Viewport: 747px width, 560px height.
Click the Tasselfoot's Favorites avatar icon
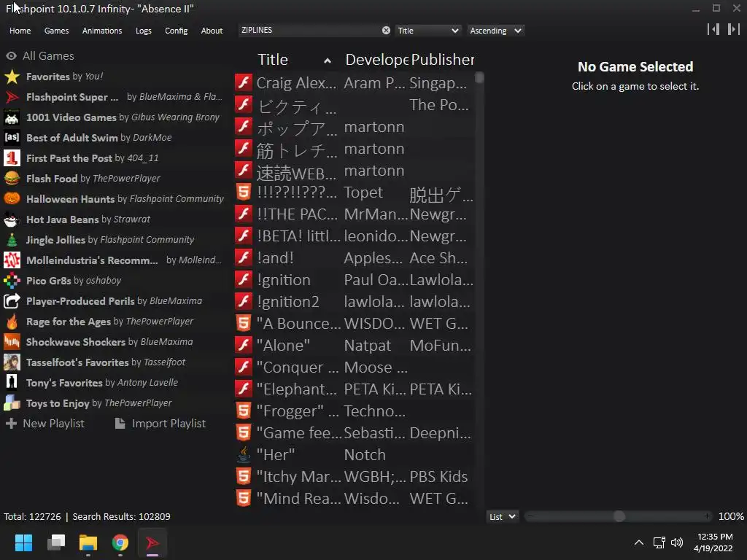point(12,362)
